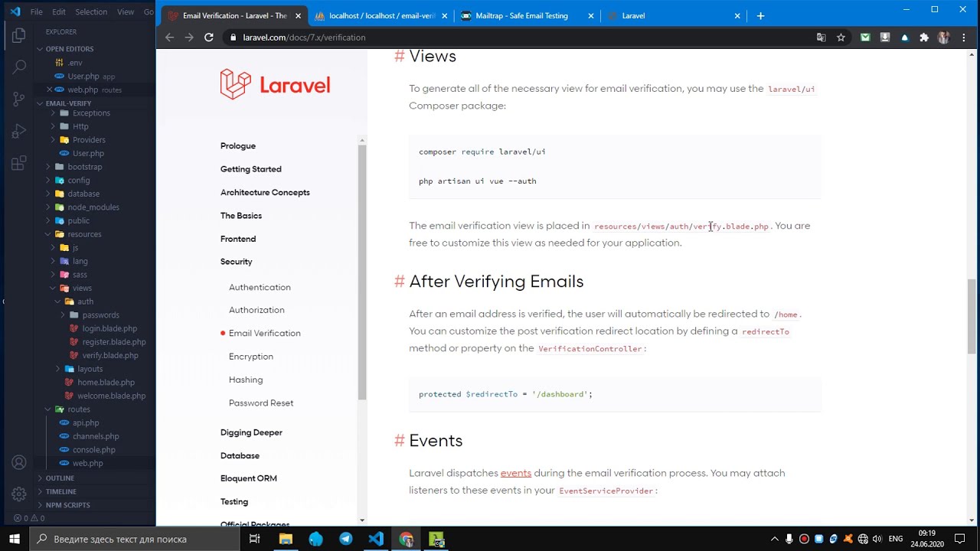Click the Laravel logo
This screenshot has height=551, width=980.
pyautogui.click(x=275, y=84)
